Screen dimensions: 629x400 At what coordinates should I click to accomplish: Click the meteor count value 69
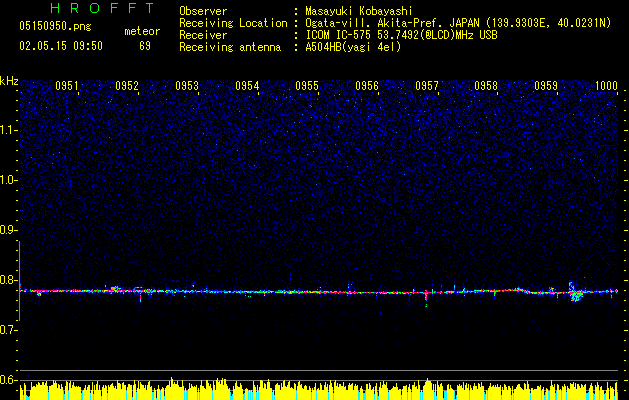tap(145, 46)
